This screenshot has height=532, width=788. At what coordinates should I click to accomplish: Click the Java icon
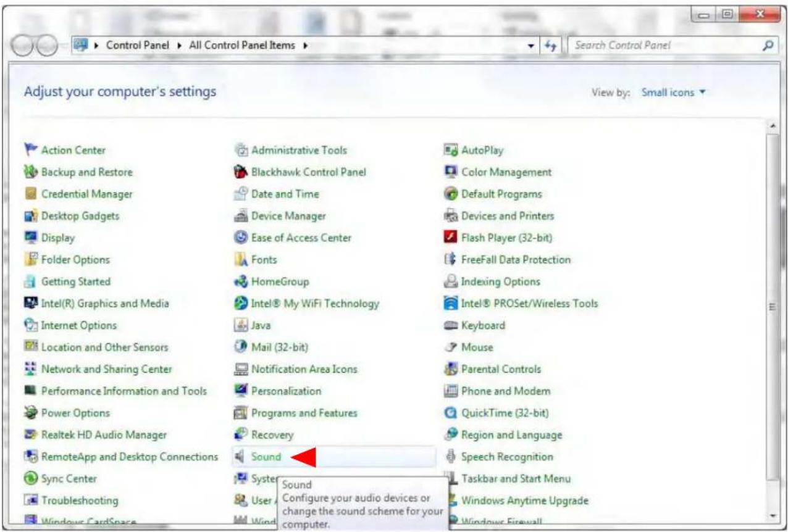(240, 325)
